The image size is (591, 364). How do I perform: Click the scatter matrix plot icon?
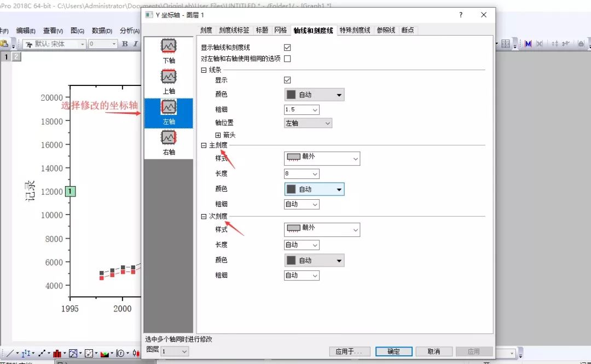click(89, 354)
